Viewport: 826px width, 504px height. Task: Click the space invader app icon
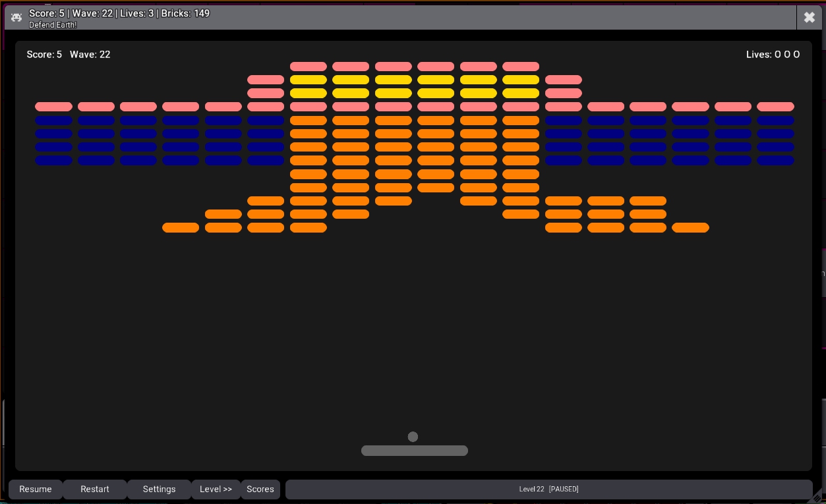pyautogui.click(x=16, y=18)
